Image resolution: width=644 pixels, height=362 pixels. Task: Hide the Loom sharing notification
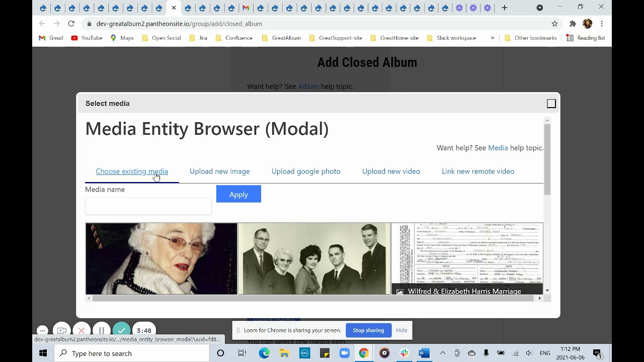coord(401,330)
